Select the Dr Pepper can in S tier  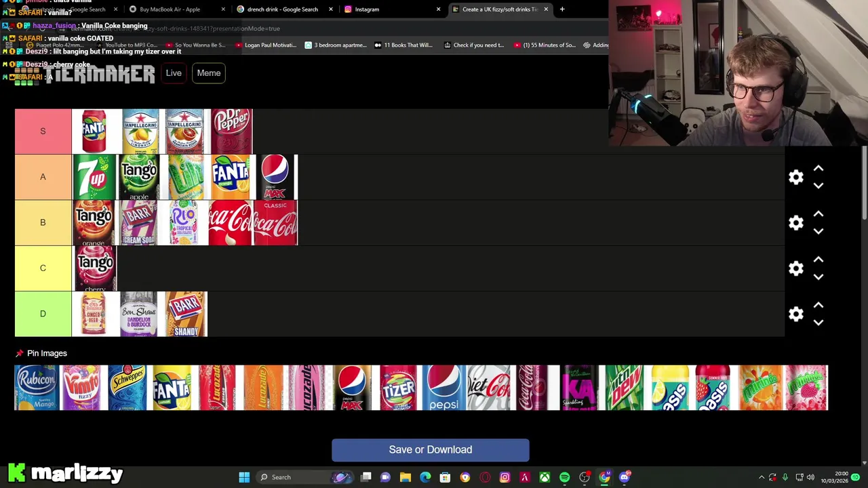(x=231, y=131)
